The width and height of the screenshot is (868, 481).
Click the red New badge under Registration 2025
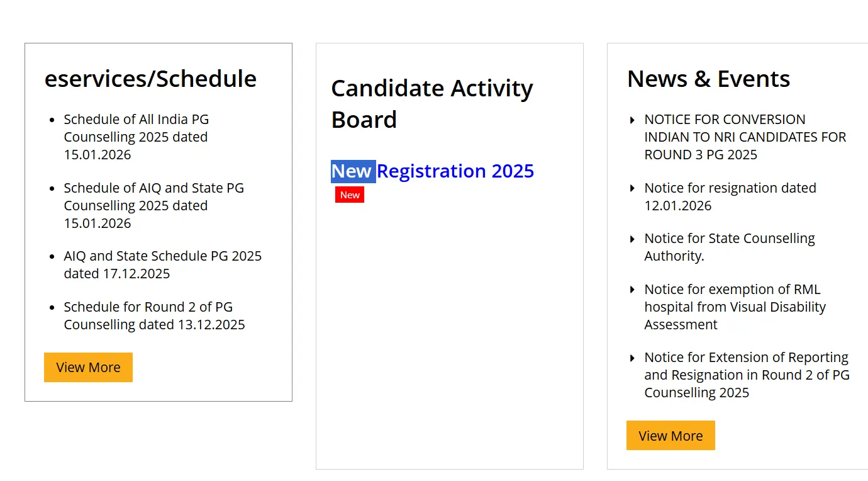[349, 195]
